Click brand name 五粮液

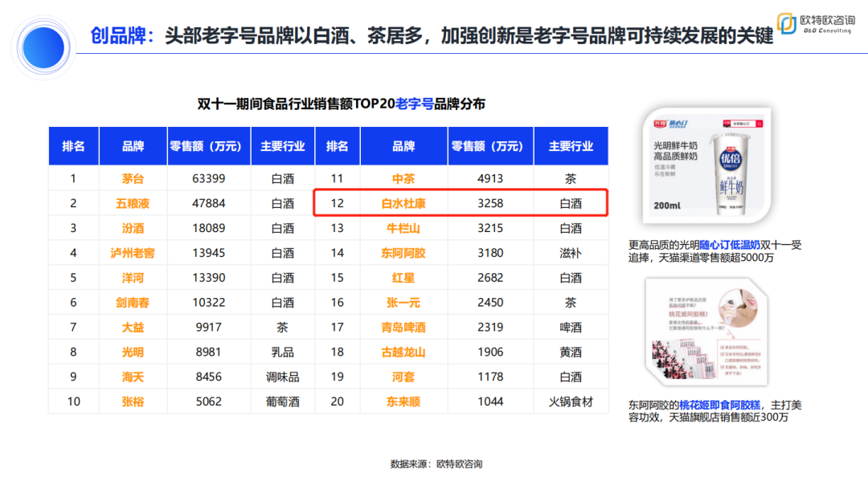[x=133, y=203]
